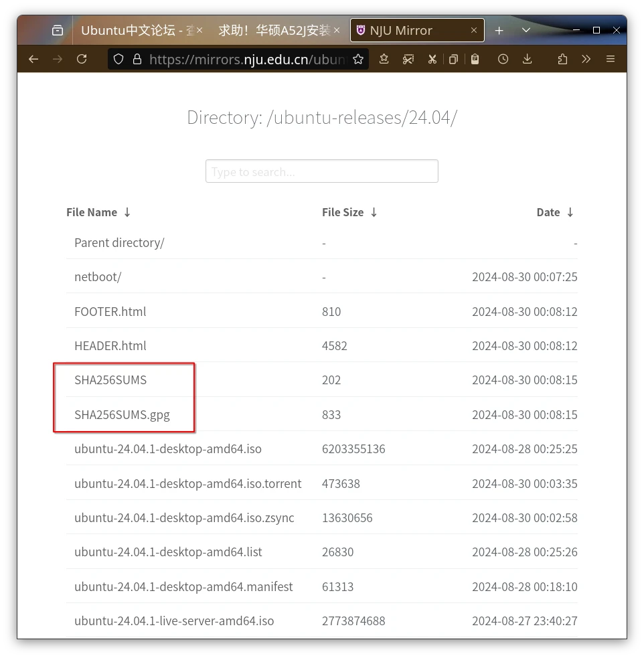
Task: Open ubuntu-24.04.1-desktop-amd64.manifest link
Action: click(183, 586)
